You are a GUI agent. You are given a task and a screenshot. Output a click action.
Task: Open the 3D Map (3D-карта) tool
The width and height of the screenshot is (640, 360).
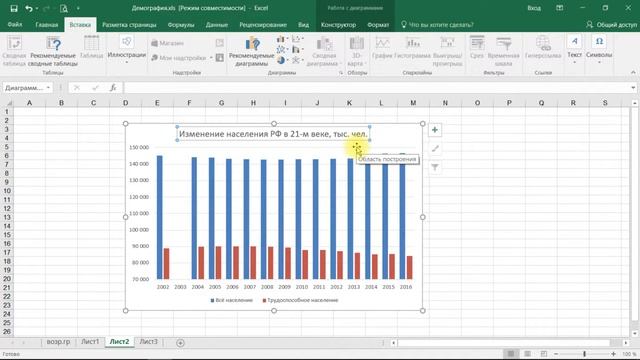[357, 51]
